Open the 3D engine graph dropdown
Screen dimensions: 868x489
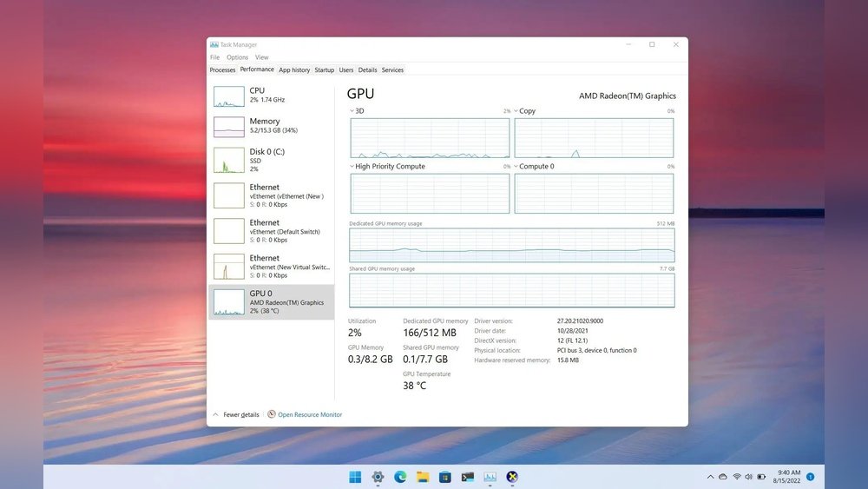coord(352,111)
